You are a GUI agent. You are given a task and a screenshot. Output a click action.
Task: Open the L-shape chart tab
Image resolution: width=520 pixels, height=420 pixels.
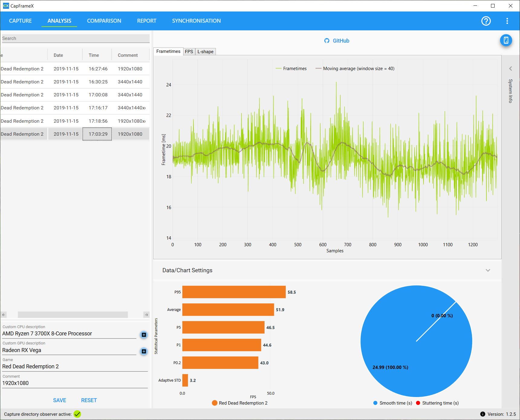click(205, 52)
